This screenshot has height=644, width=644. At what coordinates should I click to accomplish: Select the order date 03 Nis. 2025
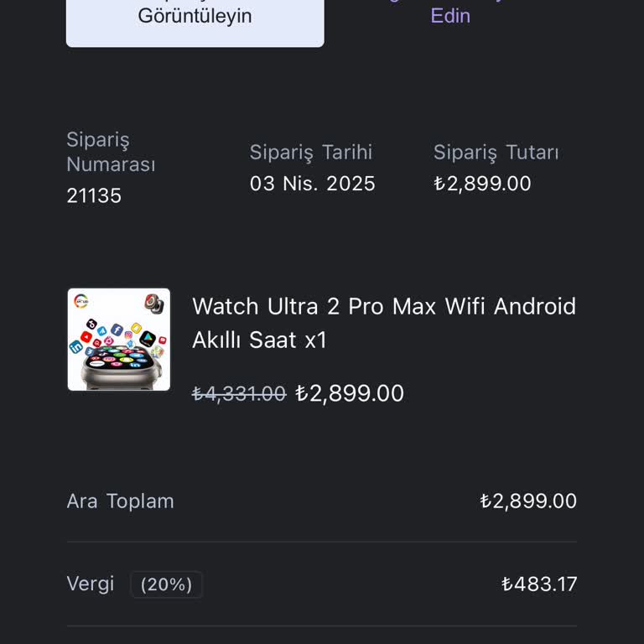312,184
